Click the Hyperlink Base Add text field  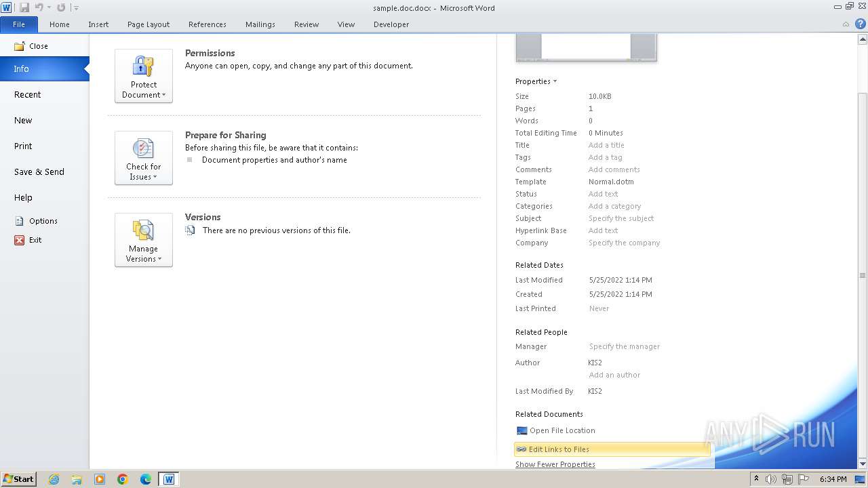coord(603,230)
